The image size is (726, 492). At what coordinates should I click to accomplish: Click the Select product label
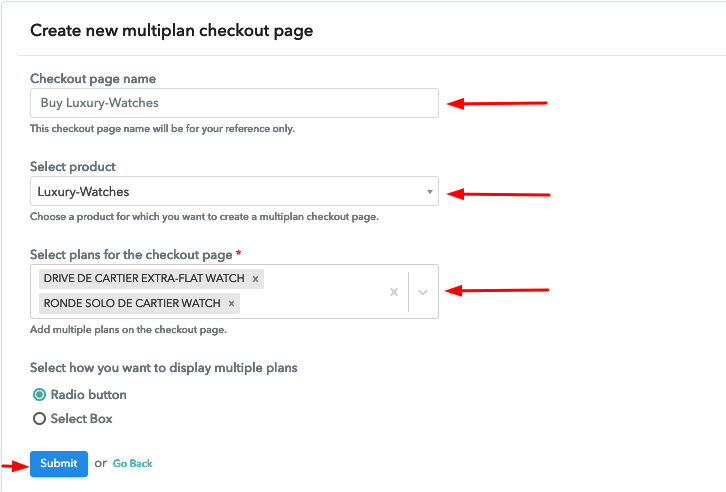(x=73, y=167)
